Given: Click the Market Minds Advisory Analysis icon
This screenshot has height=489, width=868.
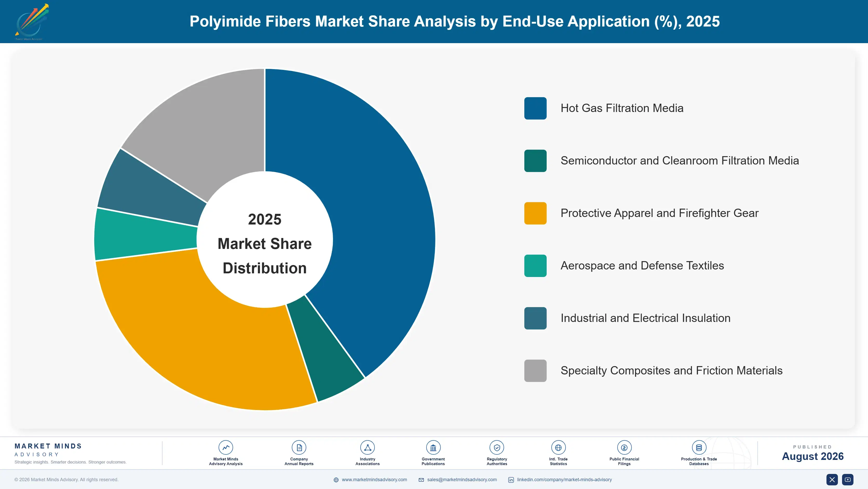Looking at the screenshot, I should pyautogui.click(x=226, y=447).
